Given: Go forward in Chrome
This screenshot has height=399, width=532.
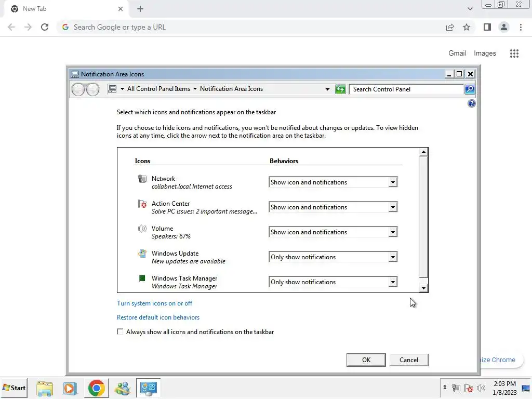Looking at the screenshot, I should click(28, 27).
